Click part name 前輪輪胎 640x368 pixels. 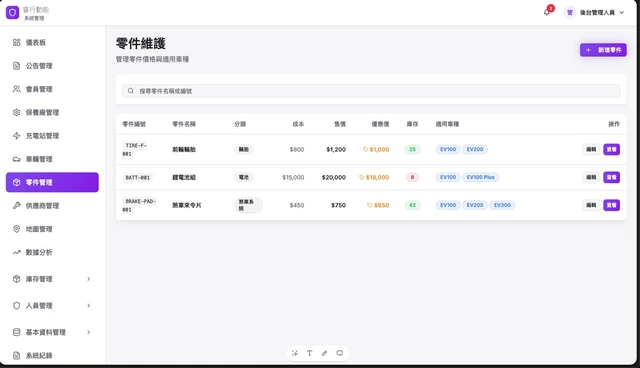click(x=184, y=149)
